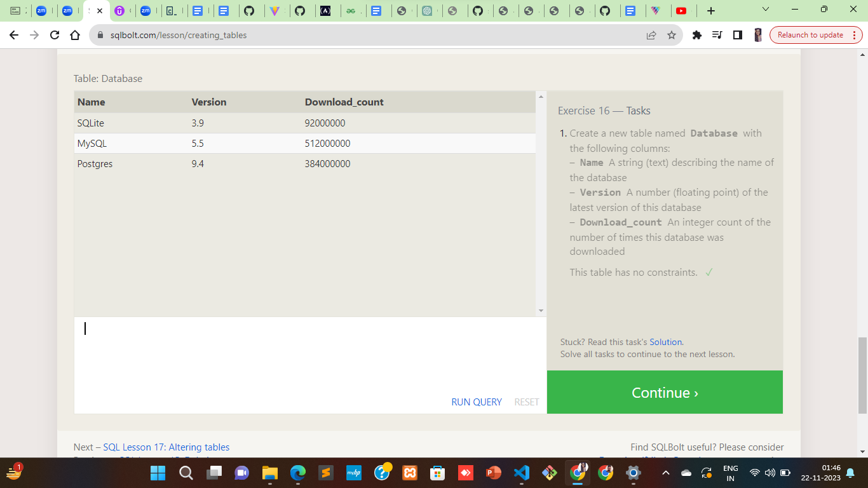Click the reading list sidebar icon

point(738,35)
